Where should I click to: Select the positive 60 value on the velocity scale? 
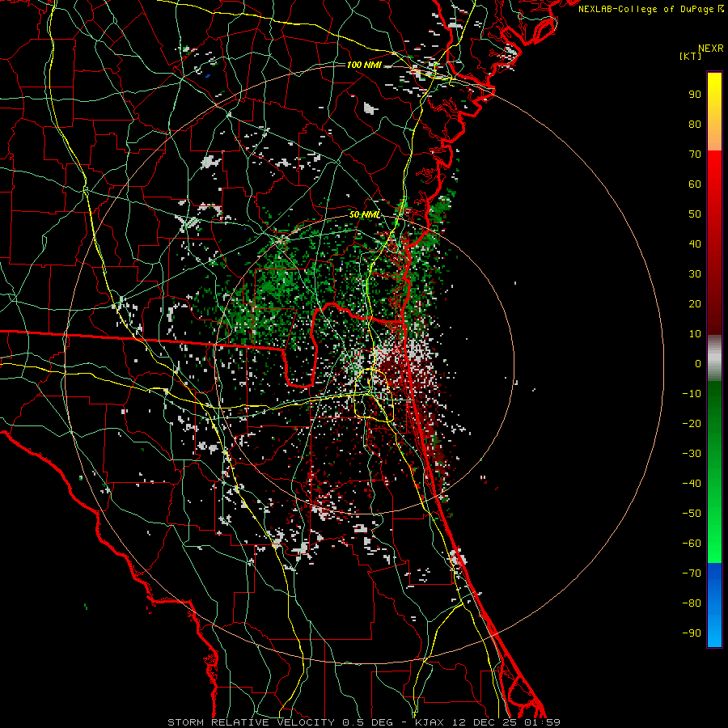point(695,184)
